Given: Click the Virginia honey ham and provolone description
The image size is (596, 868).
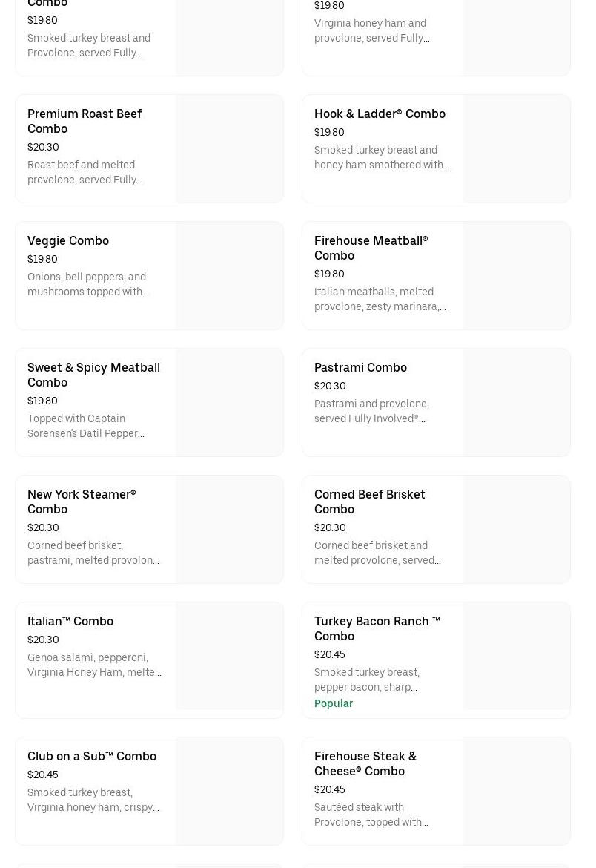Looking at the screenshot, I should tap(371, 30).
